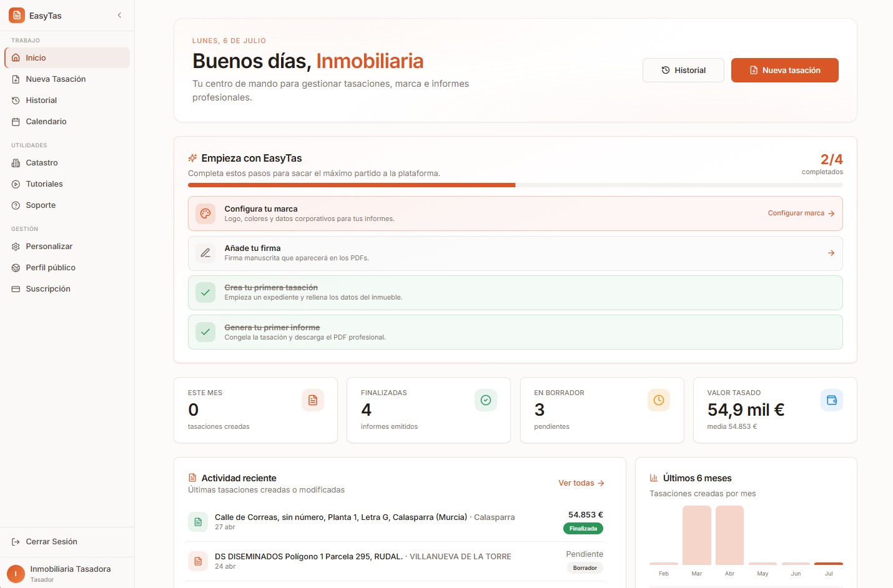Click the document icon of DS DISEMINADOS row
The height and width of the screenshot is (588, 893).
[198, 561]
